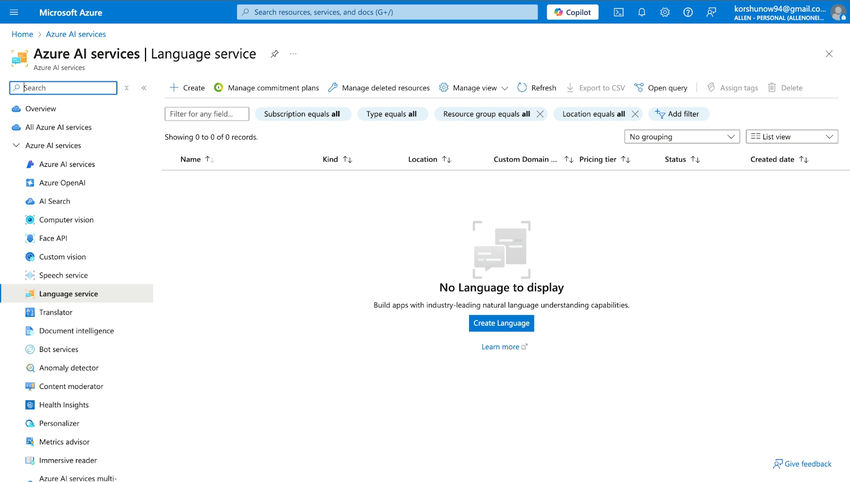Image resolution: width=850 pixels, height=482 pixels.
Task: Expand the Manage view dropdown
Action: 473,88
